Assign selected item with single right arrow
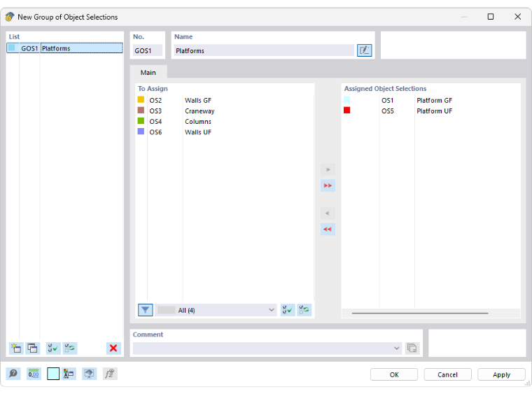532x394 pixels. coord(328,169)
